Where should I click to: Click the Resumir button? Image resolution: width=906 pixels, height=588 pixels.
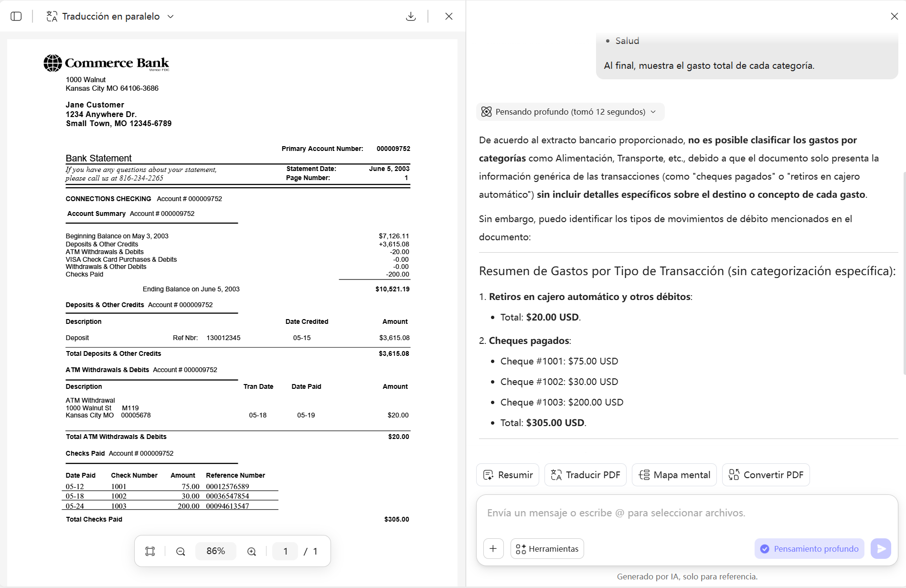coord(508,475)
